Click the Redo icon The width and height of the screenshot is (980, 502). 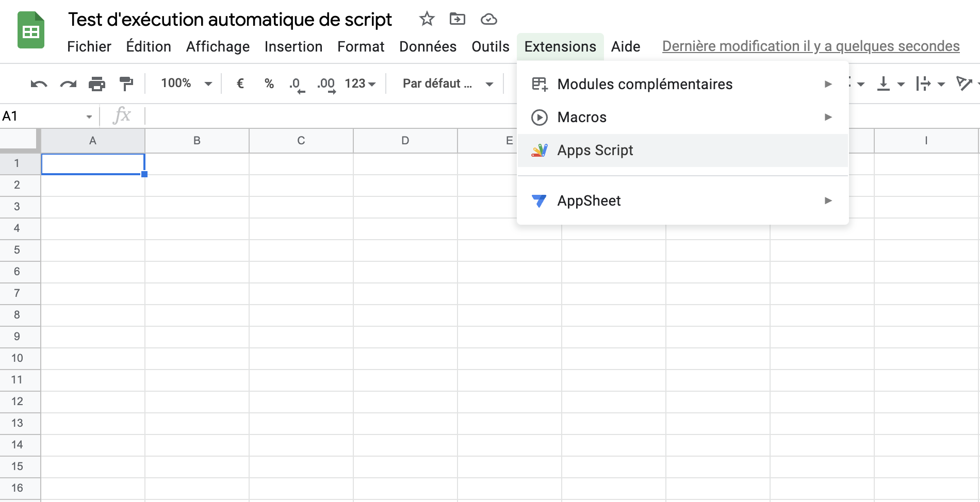coord(67,83)
